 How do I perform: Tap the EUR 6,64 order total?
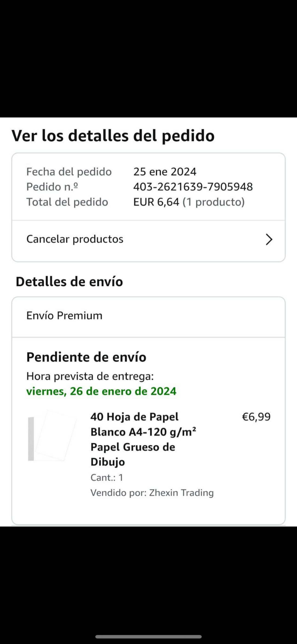[x=156, y=202]
